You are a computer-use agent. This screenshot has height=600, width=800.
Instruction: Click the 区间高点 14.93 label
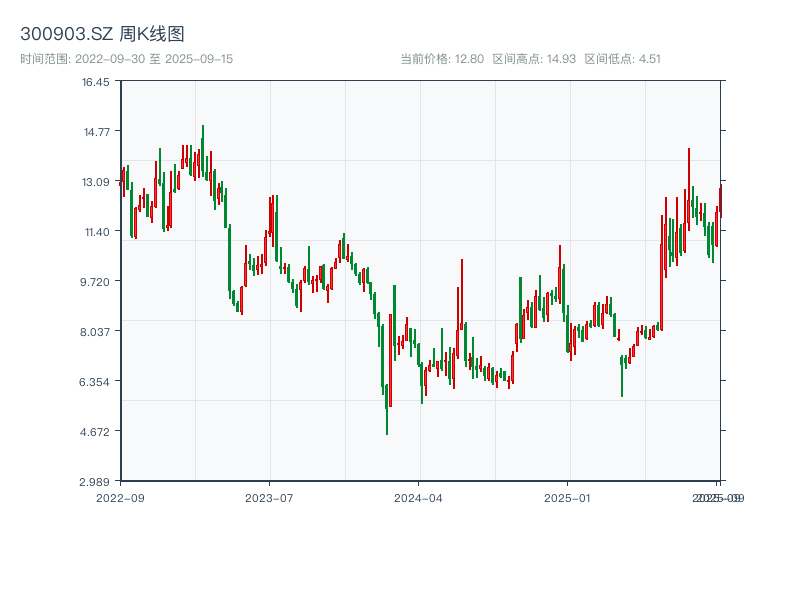click(x=534, y=59)
